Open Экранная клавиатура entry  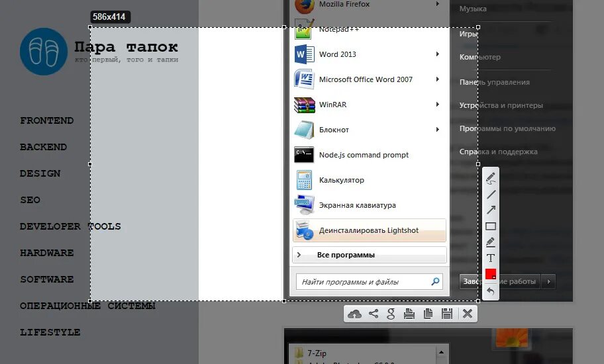[370, 205]
